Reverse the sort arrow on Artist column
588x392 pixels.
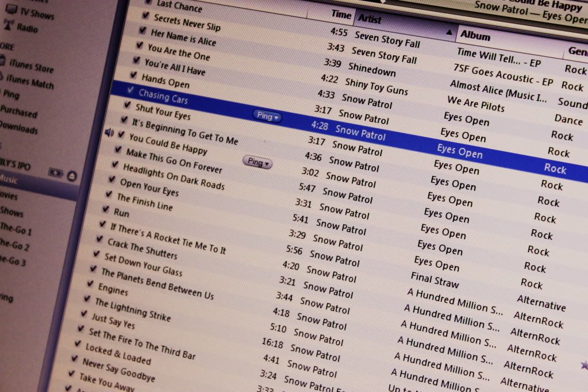[449, 32]
